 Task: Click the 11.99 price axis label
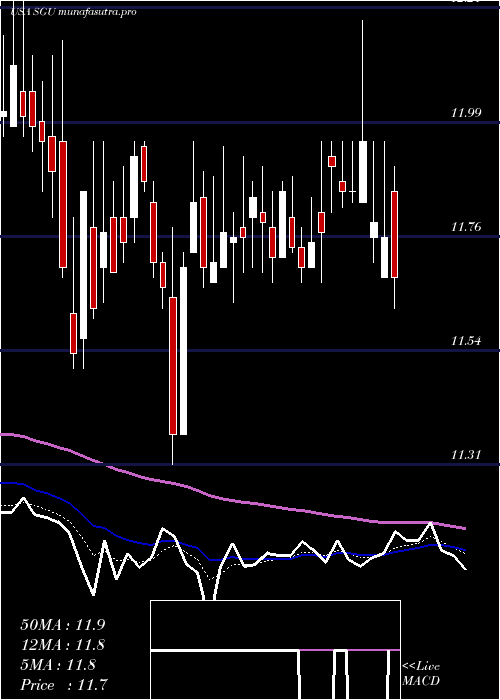[466, 112]
